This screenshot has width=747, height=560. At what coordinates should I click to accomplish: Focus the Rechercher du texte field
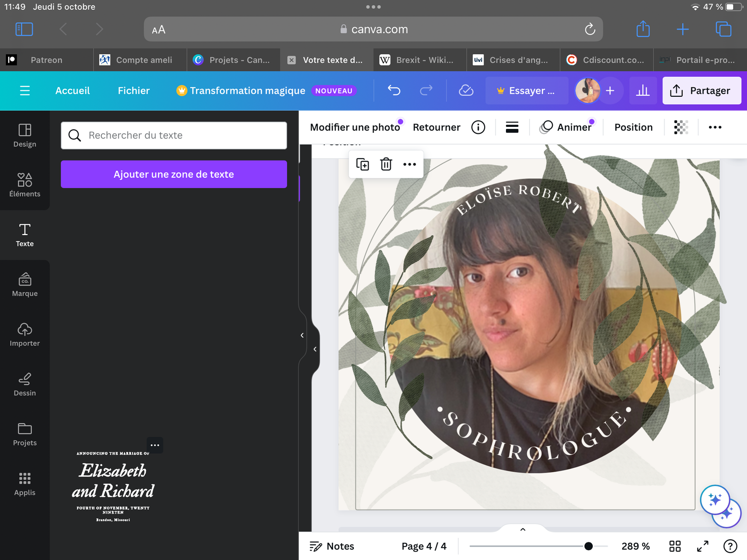coord(174,135)
